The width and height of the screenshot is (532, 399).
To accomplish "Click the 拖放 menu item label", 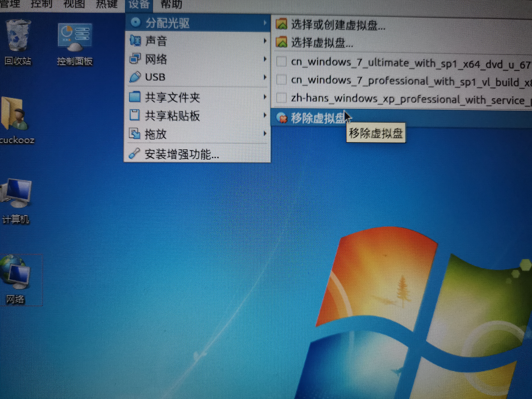I will click(155, 134).
